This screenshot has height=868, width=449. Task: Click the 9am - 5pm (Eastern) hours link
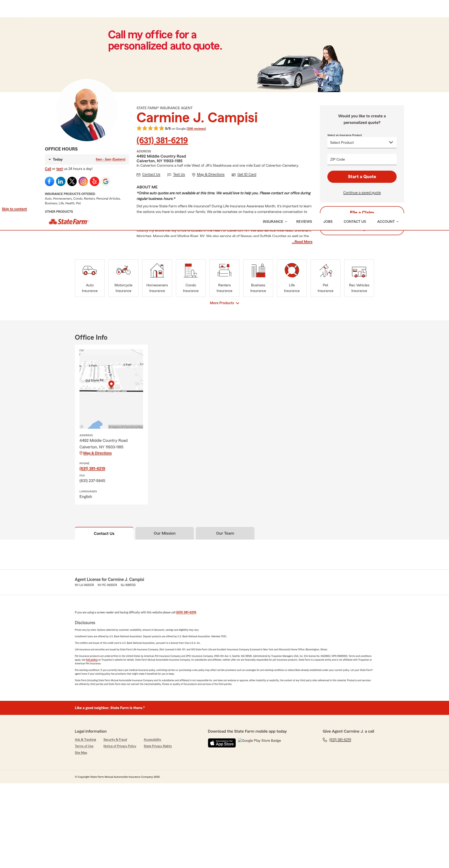click(110, 159)
